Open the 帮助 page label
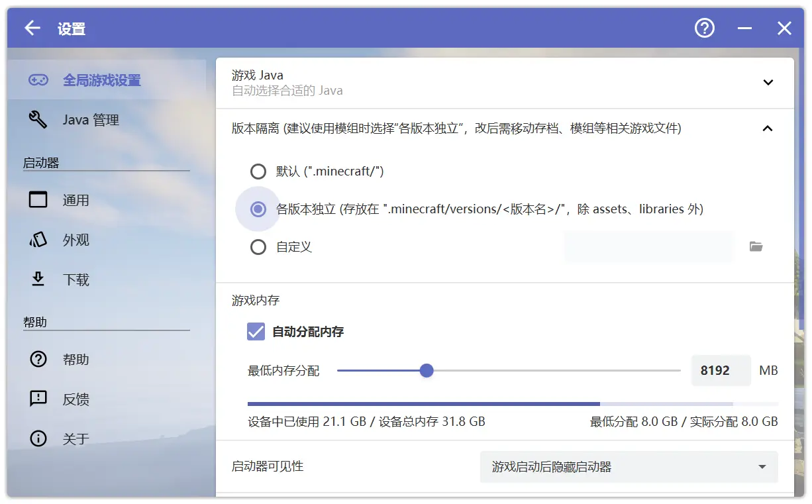Screen dimensions: 812x504 coord(76,359)
